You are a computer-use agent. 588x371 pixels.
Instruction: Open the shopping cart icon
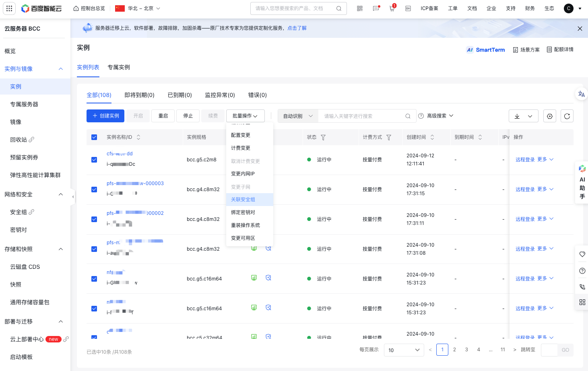point(392,8)
